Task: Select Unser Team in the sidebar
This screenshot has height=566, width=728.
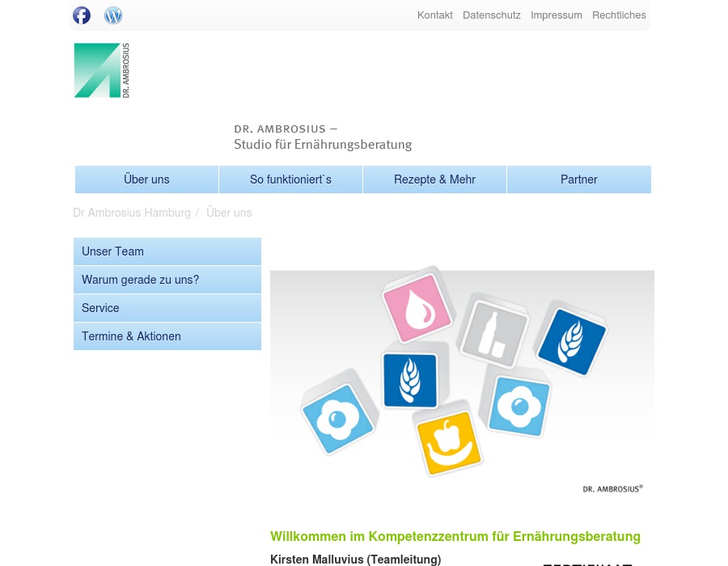Action: coord(112,251)
